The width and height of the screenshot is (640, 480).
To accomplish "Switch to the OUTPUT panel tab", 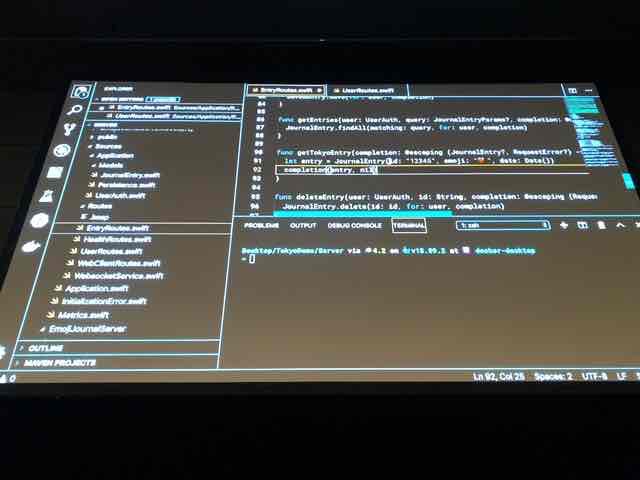I will 303,225.
